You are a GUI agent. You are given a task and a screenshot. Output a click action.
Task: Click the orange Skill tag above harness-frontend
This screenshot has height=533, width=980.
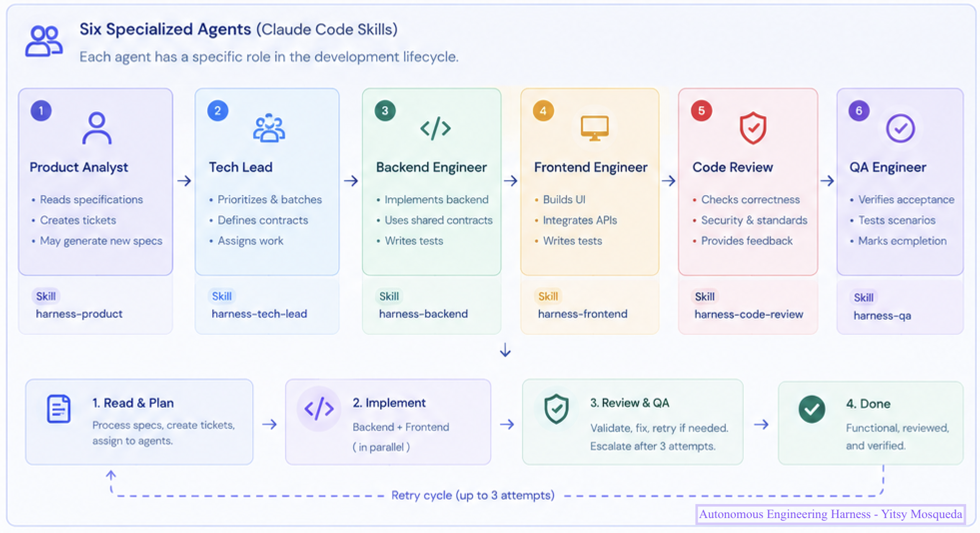[x=548, y=296]
